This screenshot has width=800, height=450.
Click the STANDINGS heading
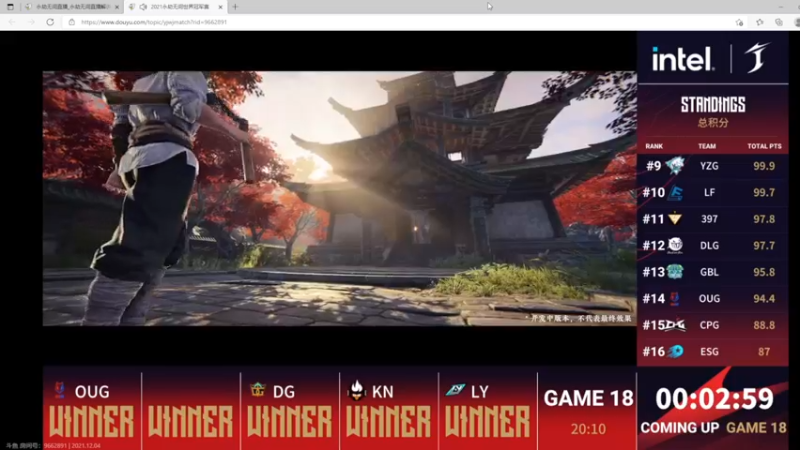coord(713,105)
